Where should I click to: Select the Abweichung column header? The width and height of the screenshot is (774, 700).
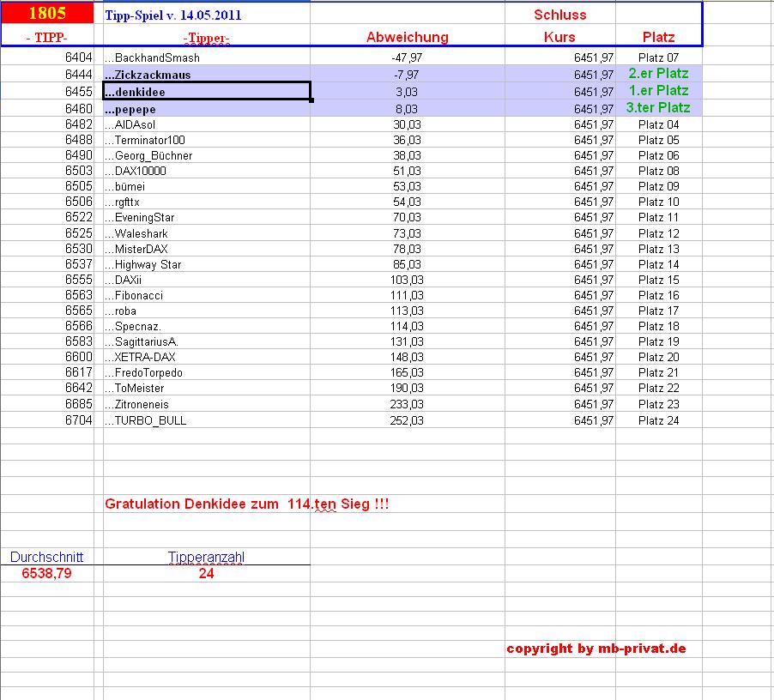(408, 37)
